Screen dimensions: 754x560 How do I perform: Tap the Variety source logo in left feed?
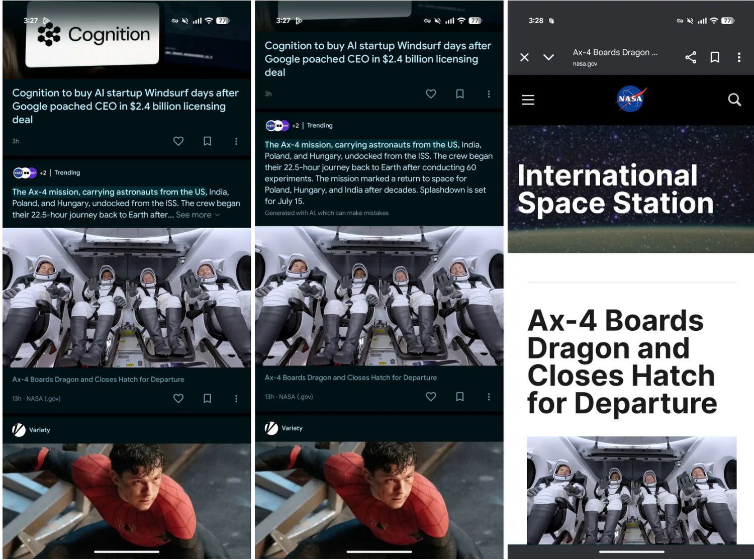click(x=19, y=430)
